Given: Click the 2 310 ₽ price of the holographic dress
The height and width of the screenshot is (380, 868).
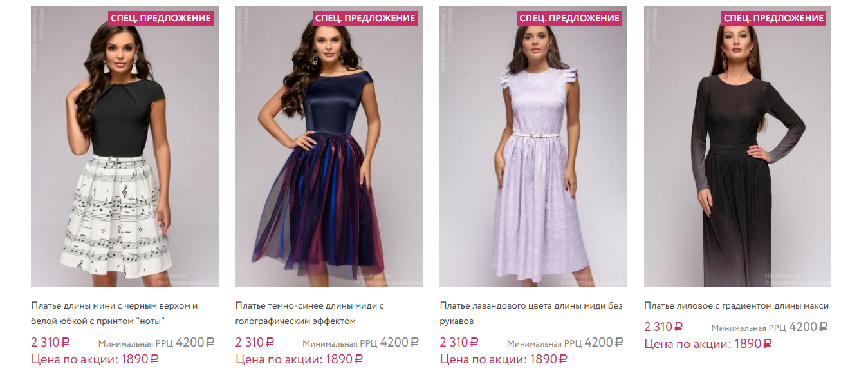Looking at the screenshot, I should pyautogui.click(x=255, y=343).
